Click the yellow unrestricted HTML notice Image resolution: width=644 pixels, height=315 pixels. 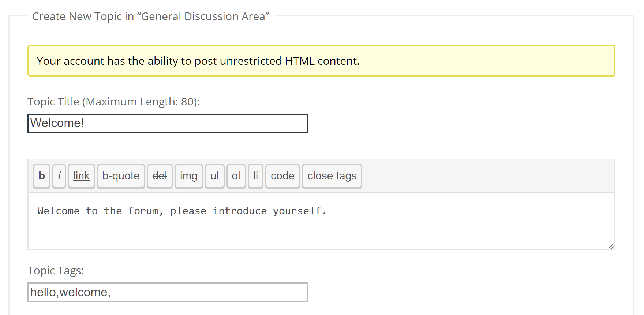coord(321,61)
